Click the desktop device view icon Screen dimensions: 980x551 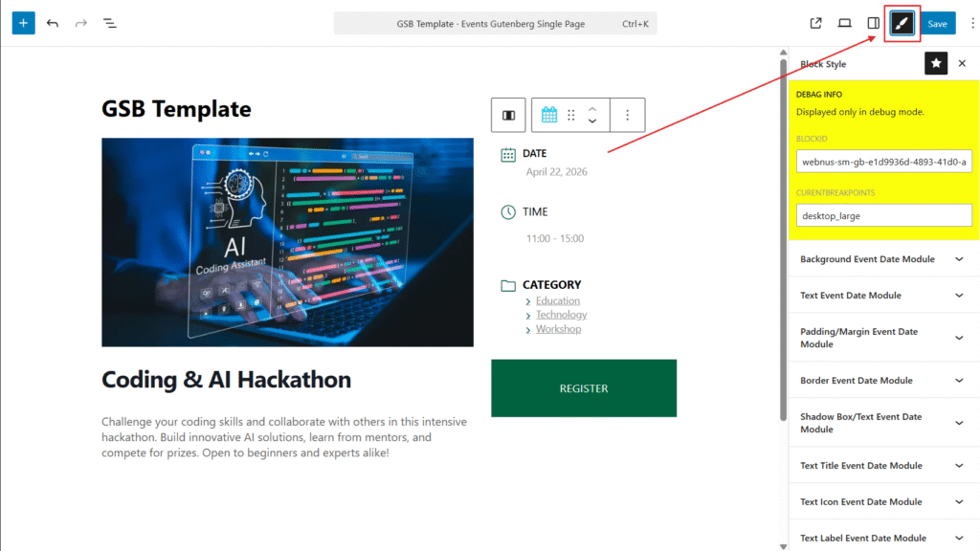[x=844, y=23]
